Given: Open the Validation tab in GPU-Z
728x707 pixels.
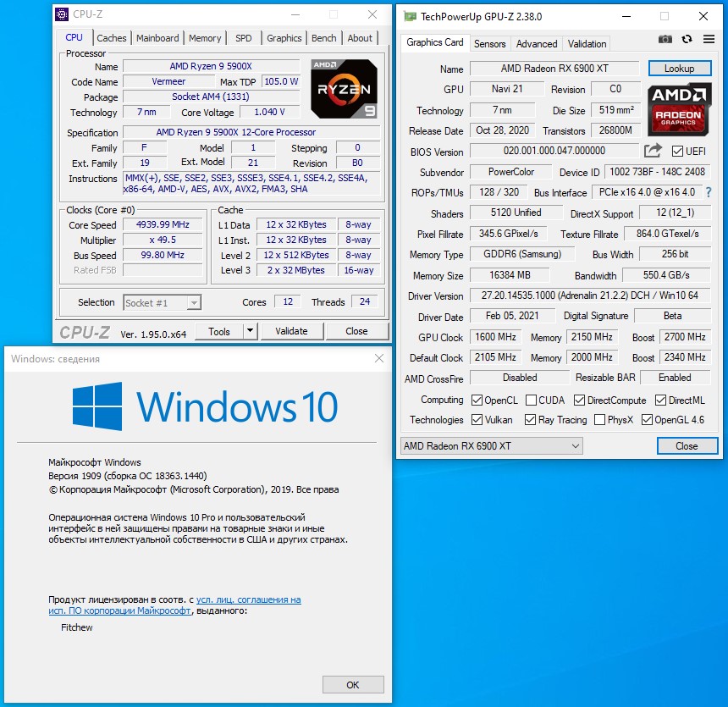Looking at the screenshot, I should click(x=587, y=44).
